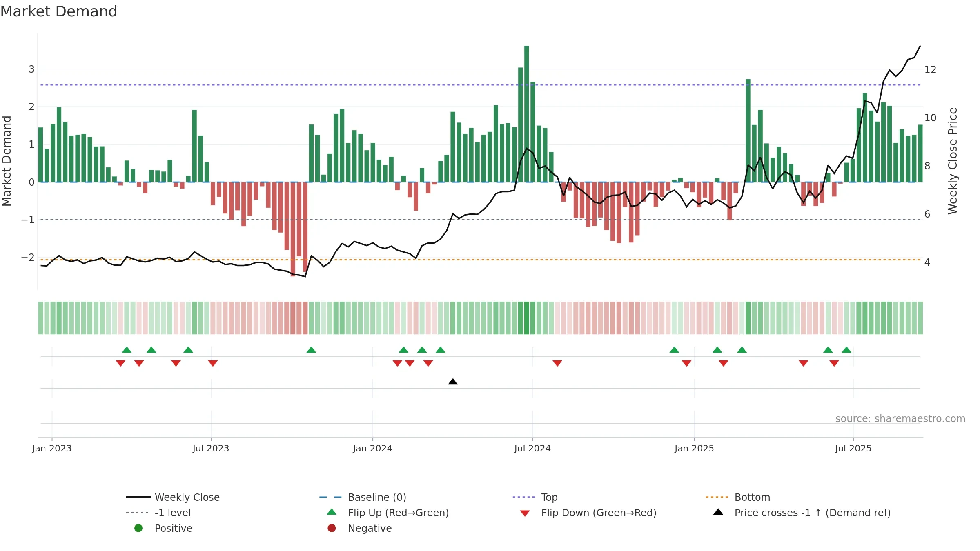The image size is (980, 551).
Task: Click the right axis value 12
Action: [930, 69]
